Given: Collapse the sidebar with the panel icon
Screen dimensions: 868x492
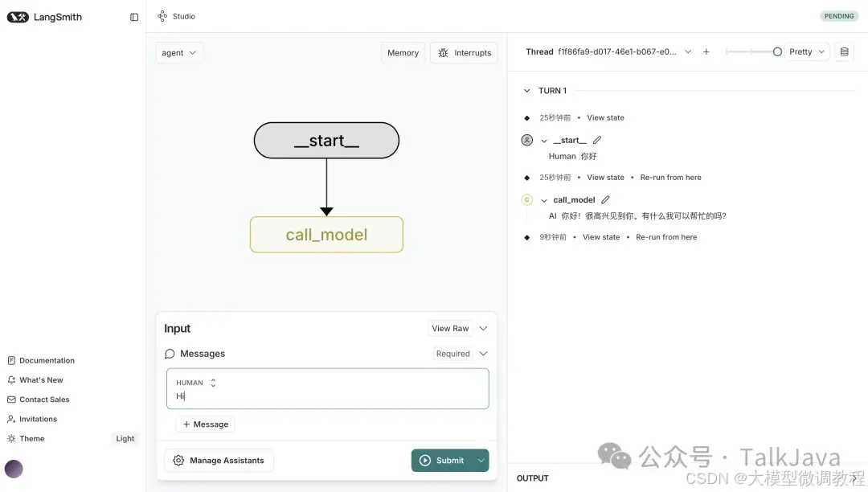Looking at the screenshot, I should (x=134, y=17).
